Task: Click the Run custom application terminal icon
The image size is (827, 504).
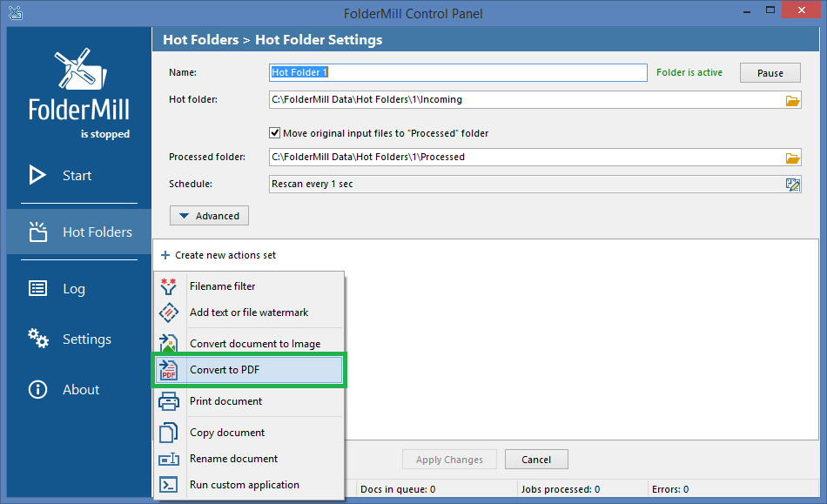Action: point(168,485)
